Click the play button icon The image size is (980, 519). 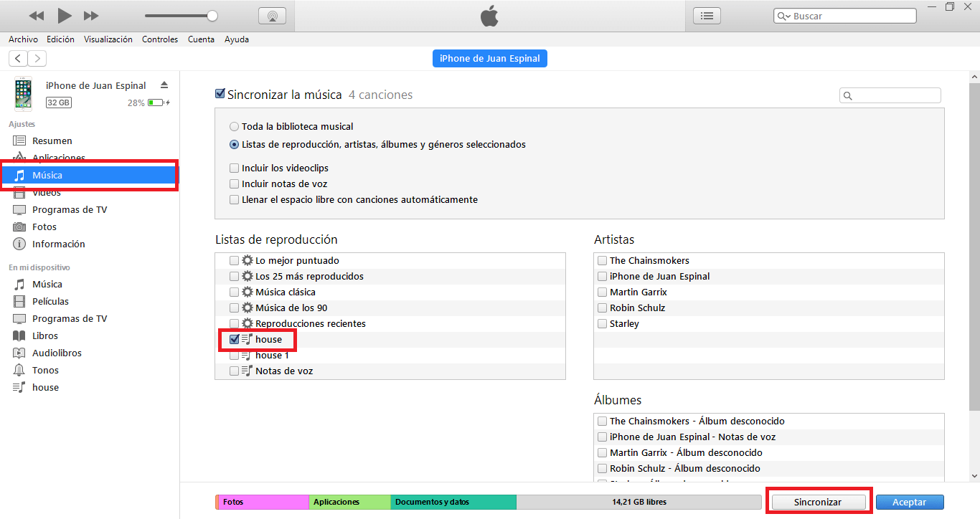click(x=65, y=15)
